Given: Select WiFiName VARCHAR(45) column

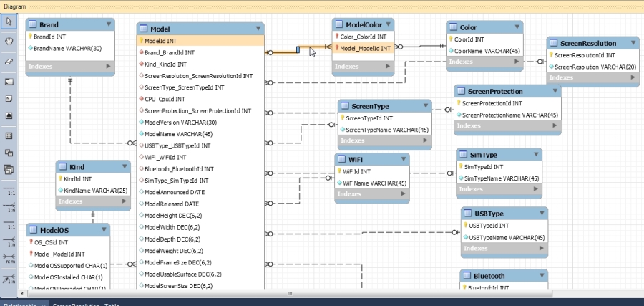Looking at the screenshot, I should [x=371, y=183].
